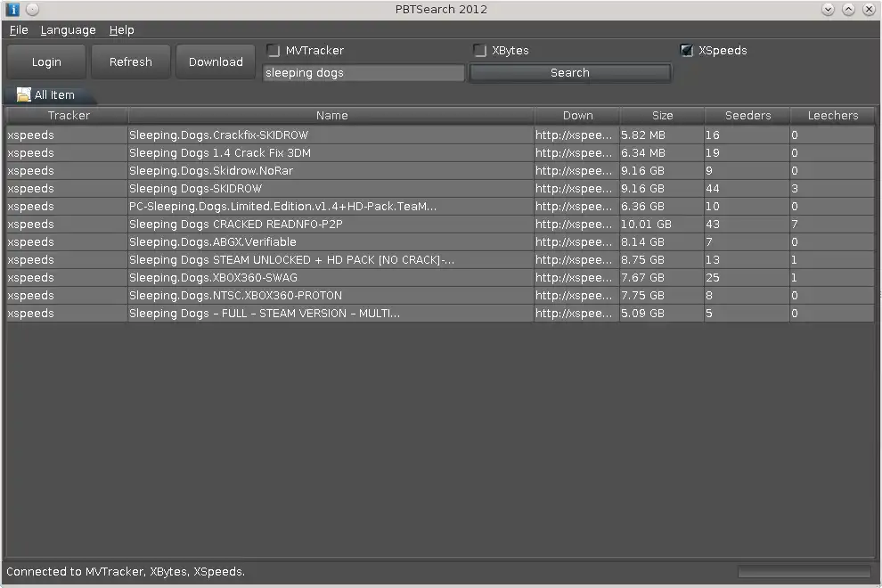Click seeders value '25'

point(747,277)
